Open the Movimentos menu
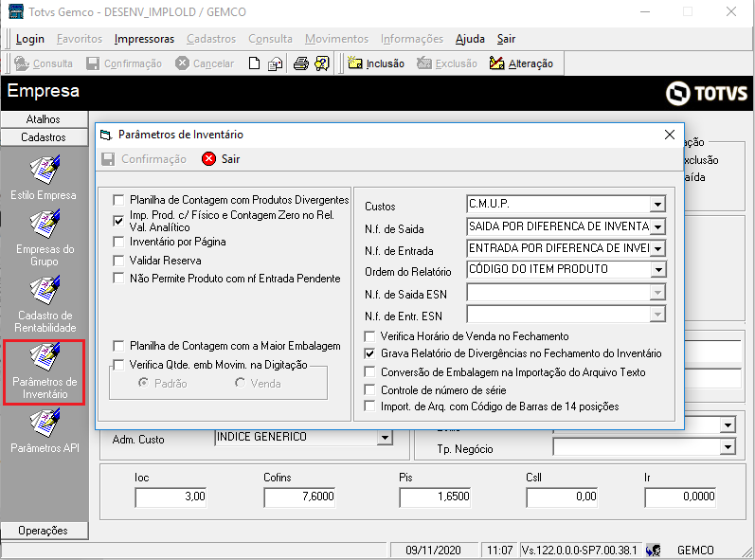 click(336, 39)
